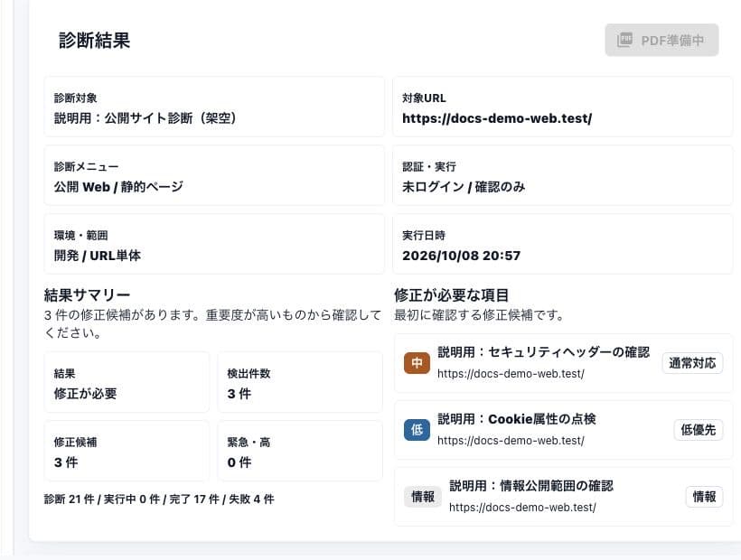Click the 緊急・高 card showing 0 件

point(300,451)
